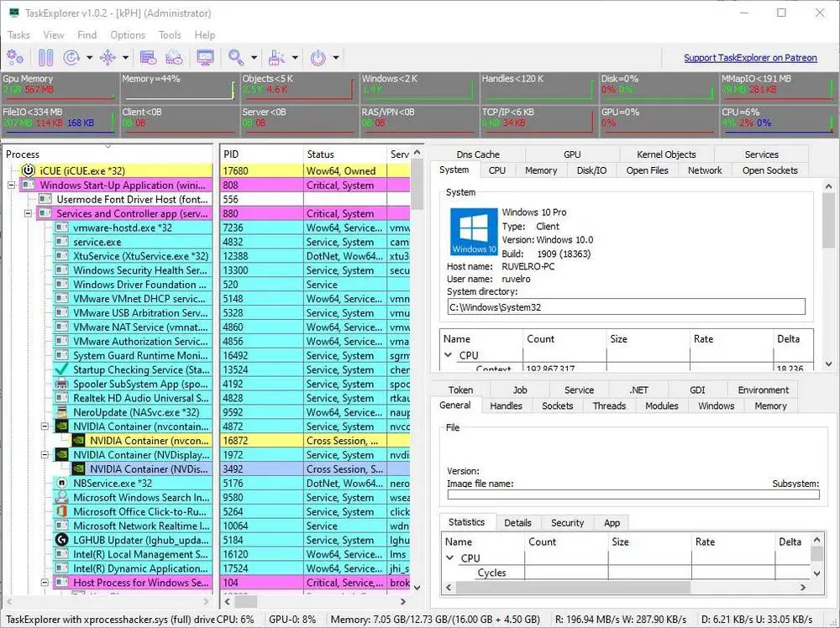Switch to the Open Sockets tab
The width and height of the screenshot is (840, 628).
point(769,170)
